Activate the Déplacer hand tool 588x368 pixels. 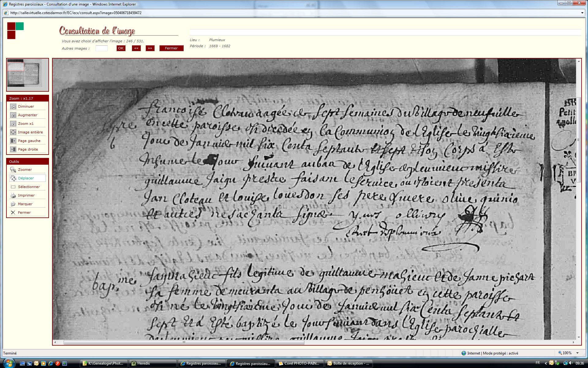(13, 178)
